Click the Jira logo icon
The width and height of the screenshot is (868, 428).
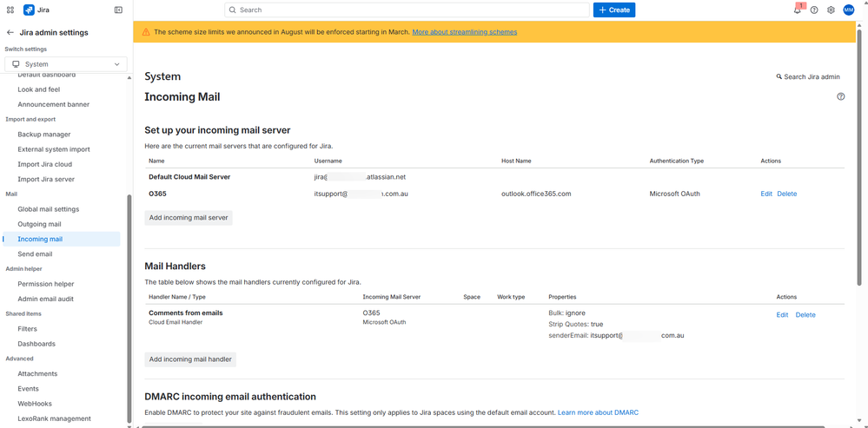click(29, 10)
